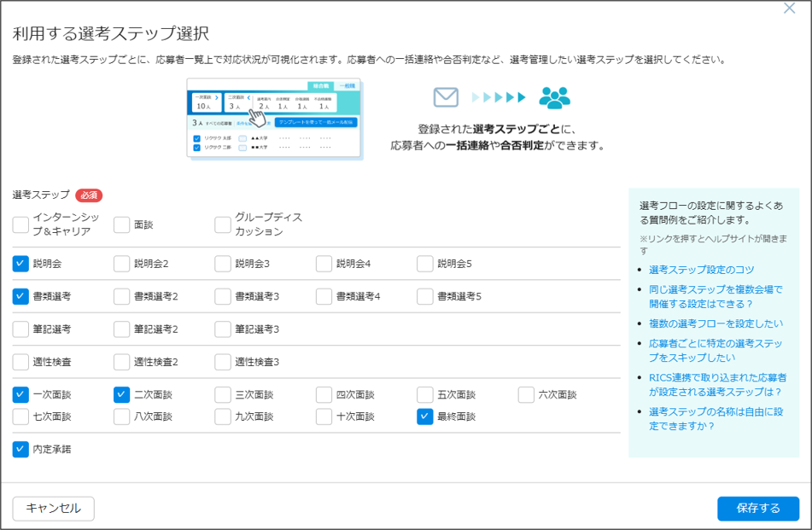Viewport: 812px width, 530px height.
Task: Tick the 八次面談 checkbox
Action: [122, 416]
